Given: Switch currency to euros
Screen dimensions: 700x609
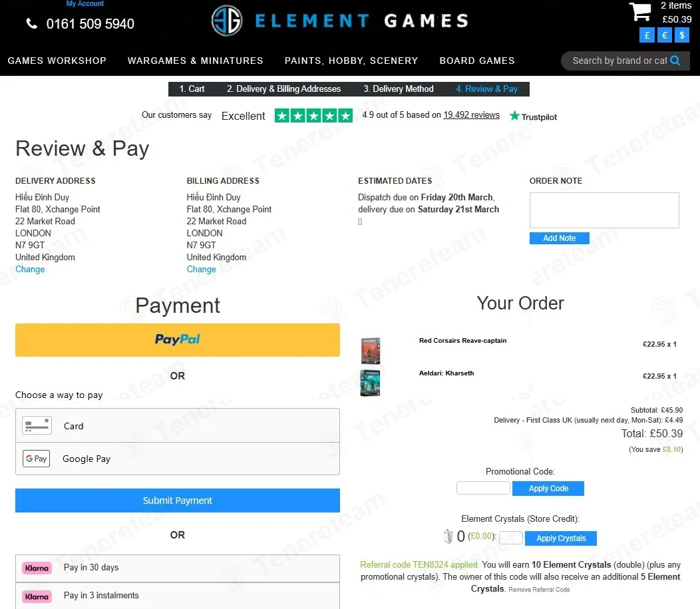Looking at the screenshot, I should click(x=664, y=35).
